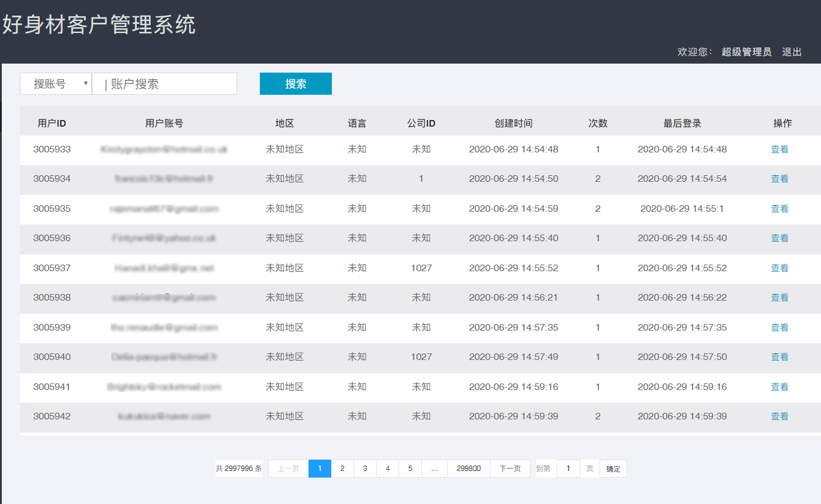
Task: Go to page 3 in pagination
Action: [365, 469]
